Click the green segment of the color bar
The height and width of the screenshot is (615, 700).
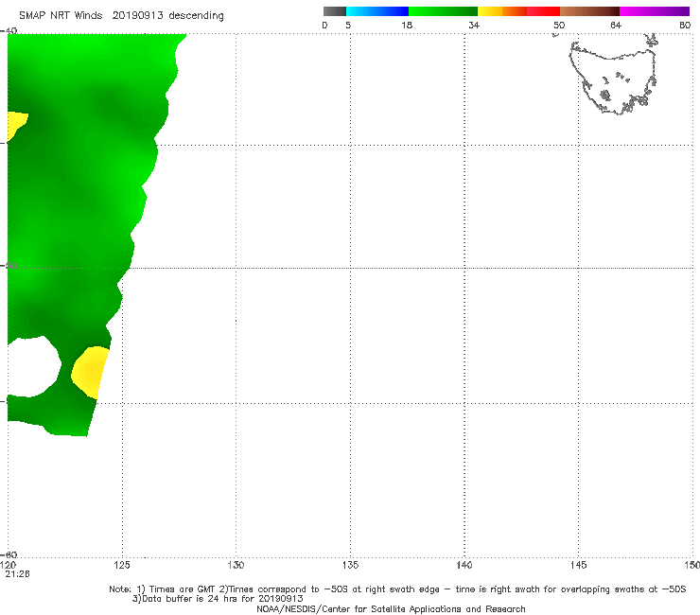click(x=443, y=11)
